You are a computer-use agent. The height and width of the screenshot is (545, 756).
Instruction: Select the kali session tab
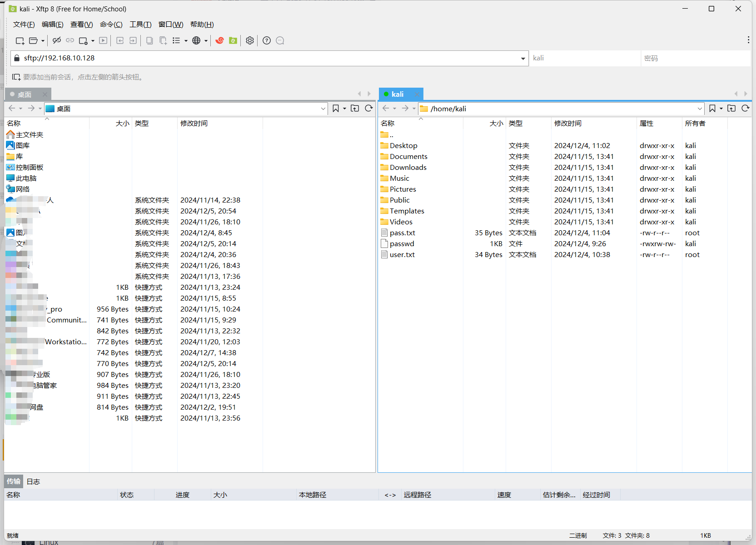click(398, 94)
